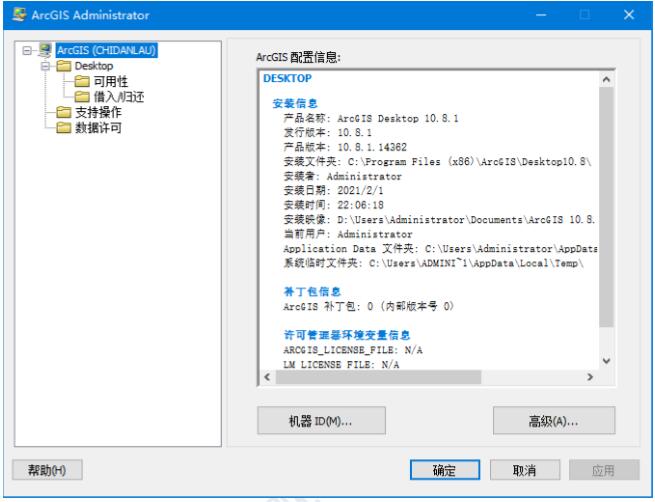This screenshot has width=655, height=502.
Task: Click the ArcGIS 配置信息 label
Action: click(x=298, y=57)
